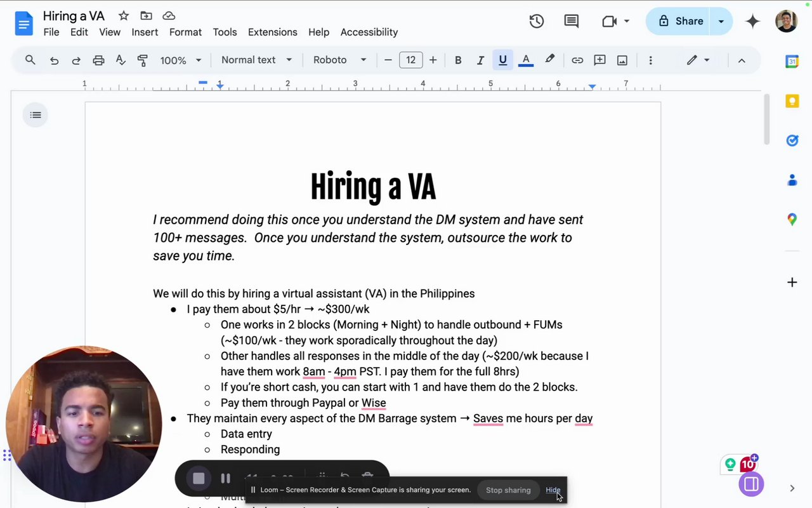This screenshot has height=508, width=812.
Task: Open More toolbar options
Action: 650,60
